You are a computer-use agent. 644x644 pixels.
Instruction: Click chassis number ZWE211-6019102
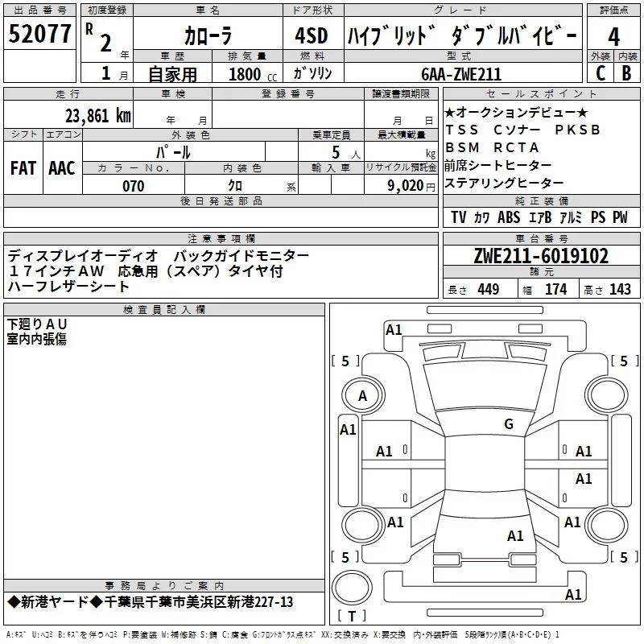click(x=541, y=256)
